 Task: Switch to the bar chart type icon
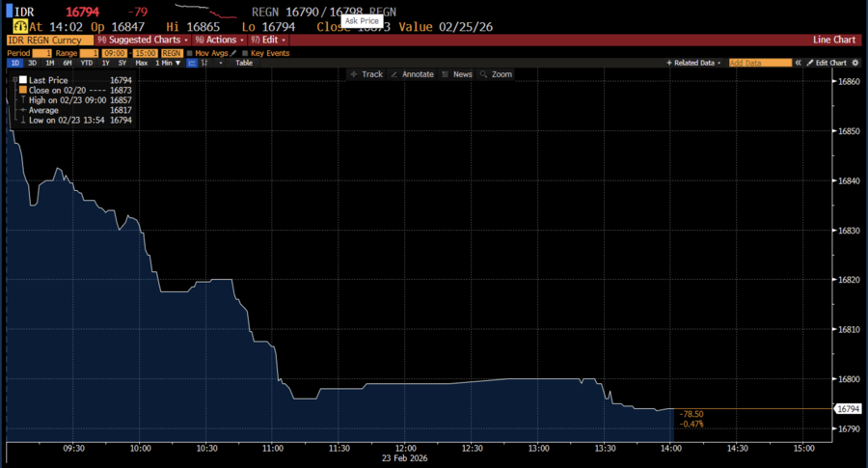[204, 63]
